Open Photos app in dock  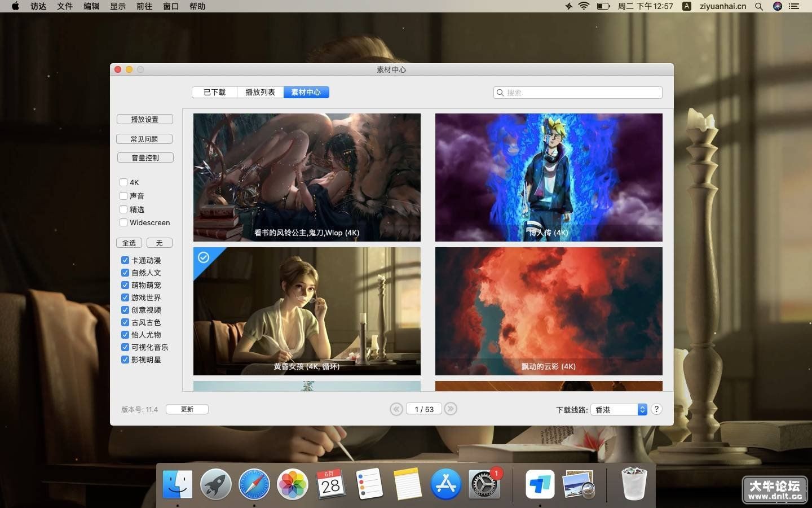pyautogui.click(x=293, y=484)
